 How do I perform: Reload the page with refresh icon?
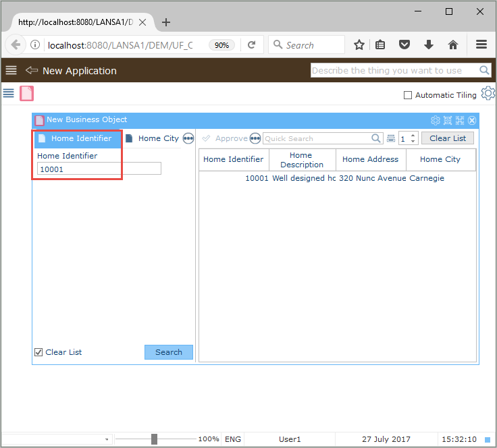pos(251,45)
